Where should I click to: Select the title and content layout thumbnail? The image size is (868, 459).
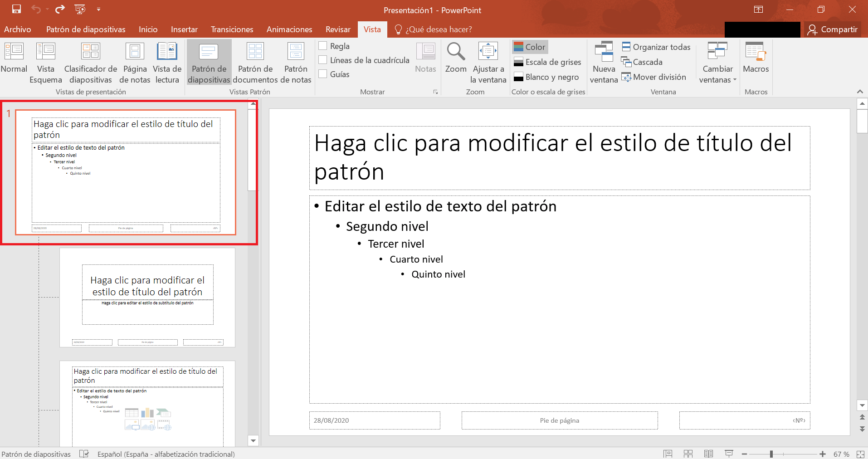[x=147, y=404]
